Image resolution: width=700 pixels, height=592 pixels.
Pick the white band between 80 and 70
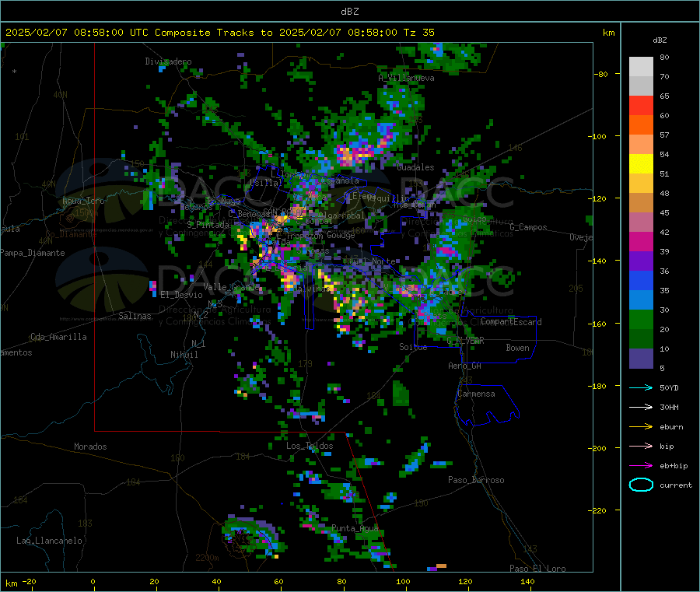point(641,67)
